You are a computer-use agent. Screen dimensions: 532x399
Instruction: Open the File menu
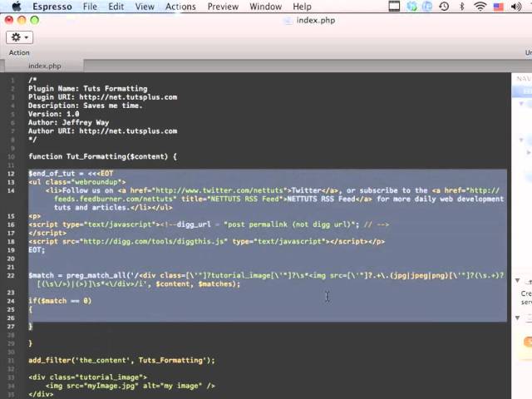90,7
